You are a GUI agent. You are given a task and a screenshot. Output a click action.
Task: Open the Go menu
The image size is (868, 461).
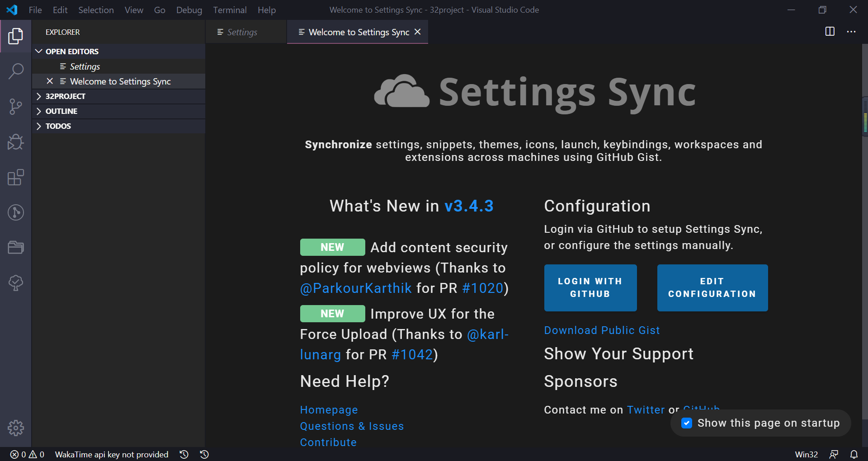pyautogui.click(x=160, y=9)
